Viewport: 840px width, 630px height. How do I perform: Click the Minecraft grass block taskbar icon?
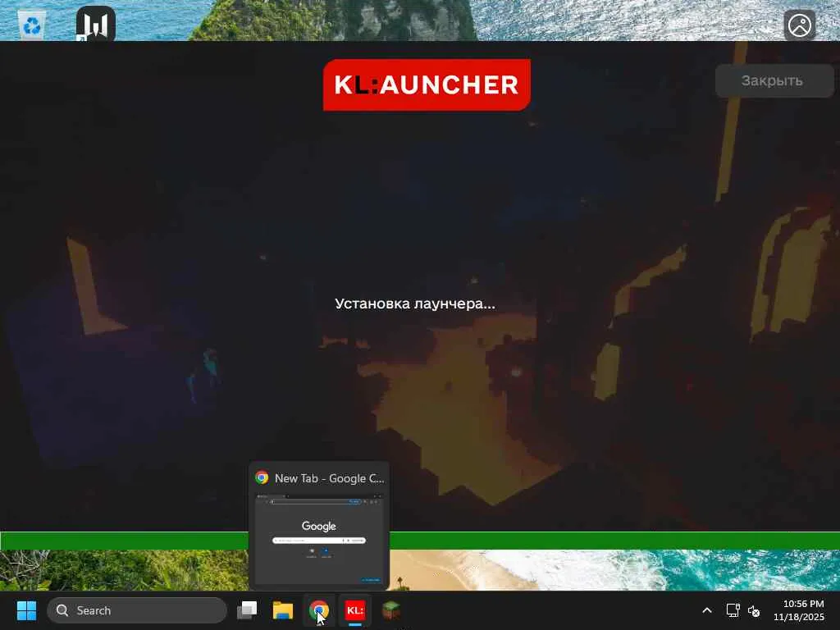coord(391,610)
